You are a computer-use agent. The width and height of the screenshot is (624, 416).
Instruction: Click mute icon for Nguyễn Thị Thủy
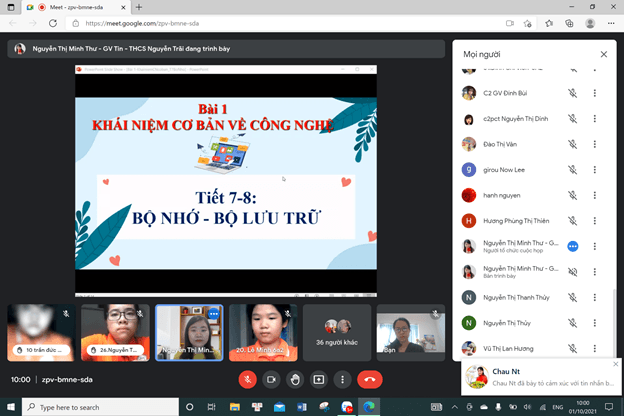573,323
